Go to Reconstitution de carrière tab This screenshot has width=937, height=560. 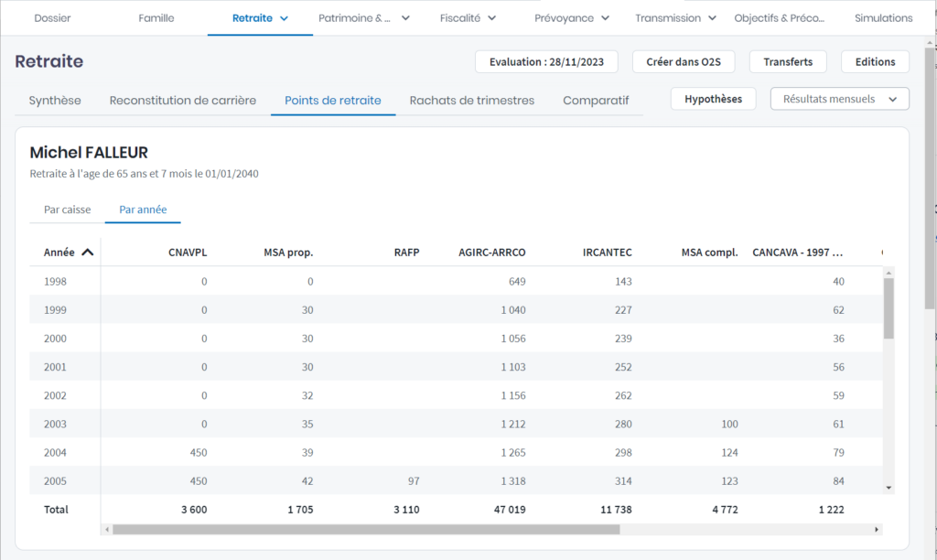[x=182, y=101]
